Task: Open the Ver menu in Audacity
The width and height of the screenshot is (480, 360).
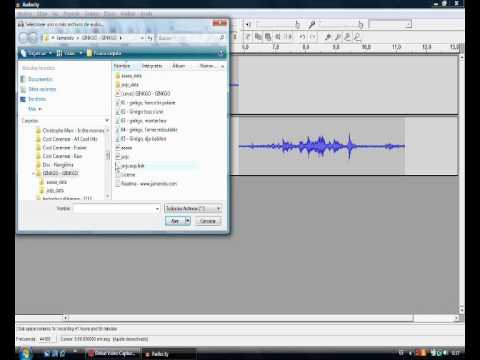Action: coord(55,14)
